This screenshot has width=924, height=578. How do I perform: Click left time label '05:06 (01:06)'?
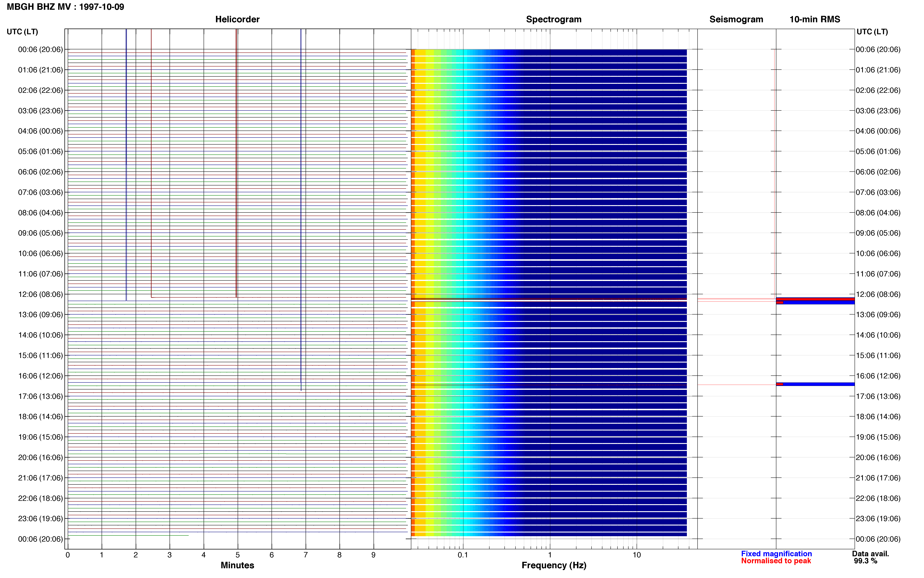pos(41,151)
